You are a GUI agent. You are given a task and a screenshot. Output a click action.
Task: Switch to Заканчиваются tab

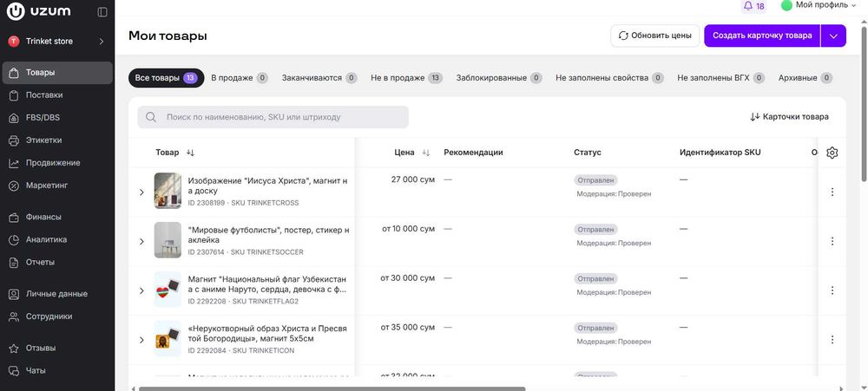[319, 78]
